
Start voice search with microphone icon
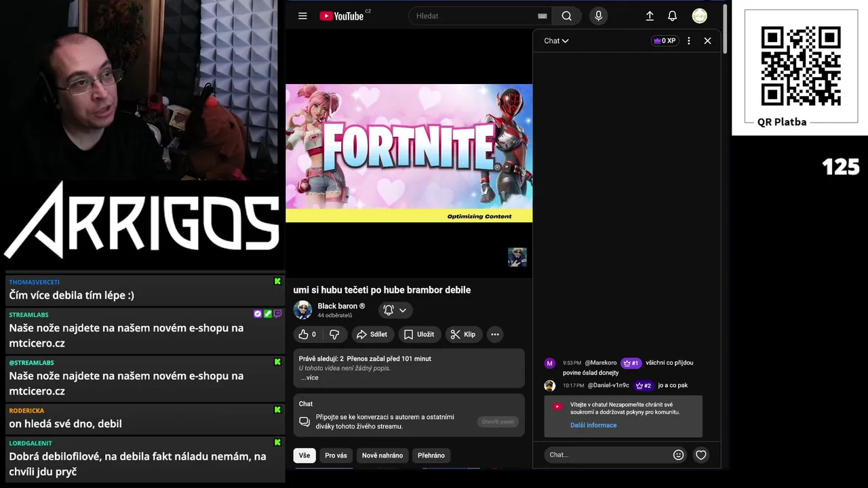point(598,16)
